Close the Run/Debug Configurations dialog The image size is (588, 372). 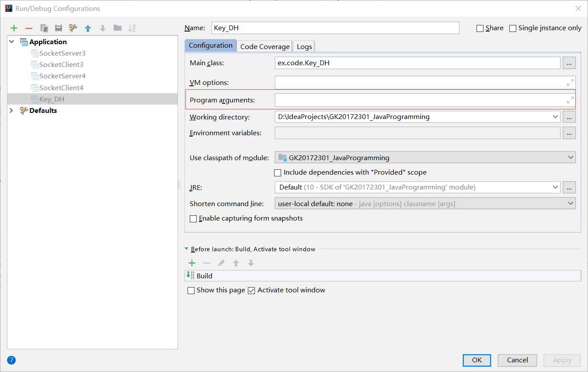(578, 8)
